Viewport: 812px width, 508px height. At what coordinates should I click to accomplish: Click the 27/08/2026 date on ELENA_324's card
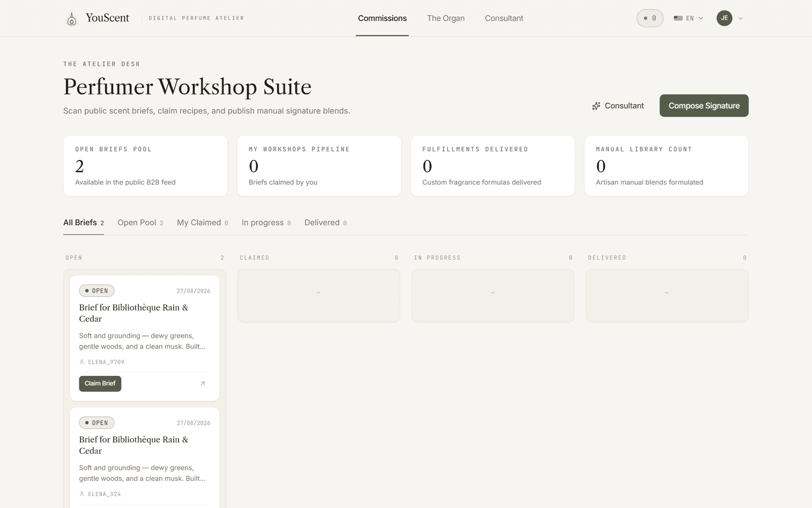193,423
